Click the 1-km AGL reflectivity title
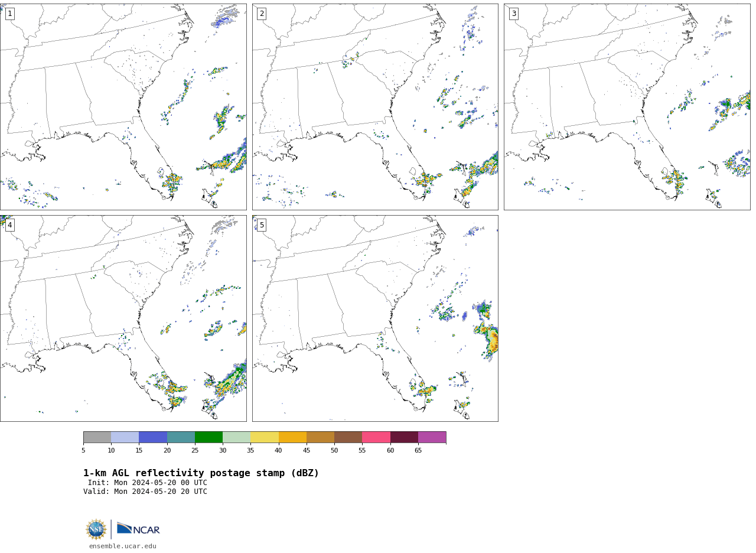 201,473
